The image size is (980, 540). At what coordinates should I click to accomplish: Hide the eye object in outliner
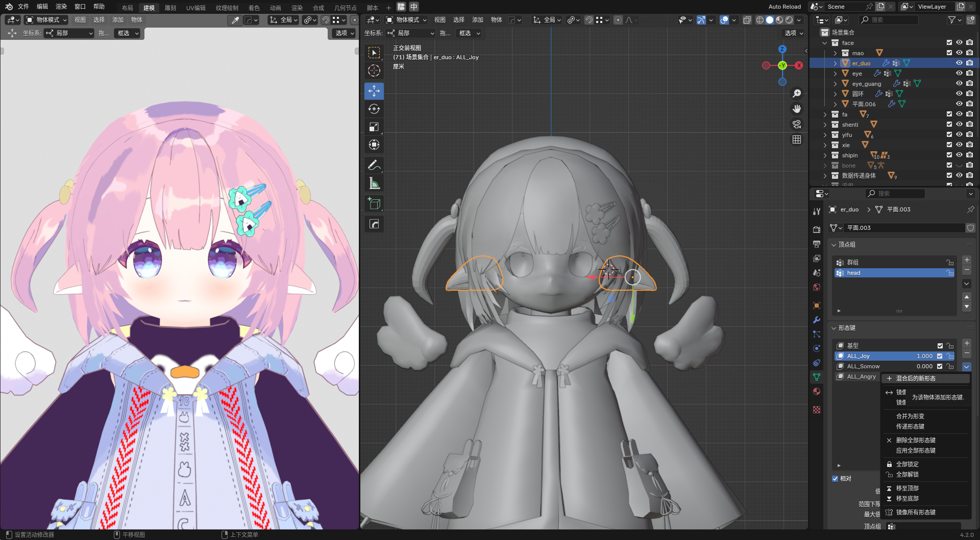tap(959, 73)
